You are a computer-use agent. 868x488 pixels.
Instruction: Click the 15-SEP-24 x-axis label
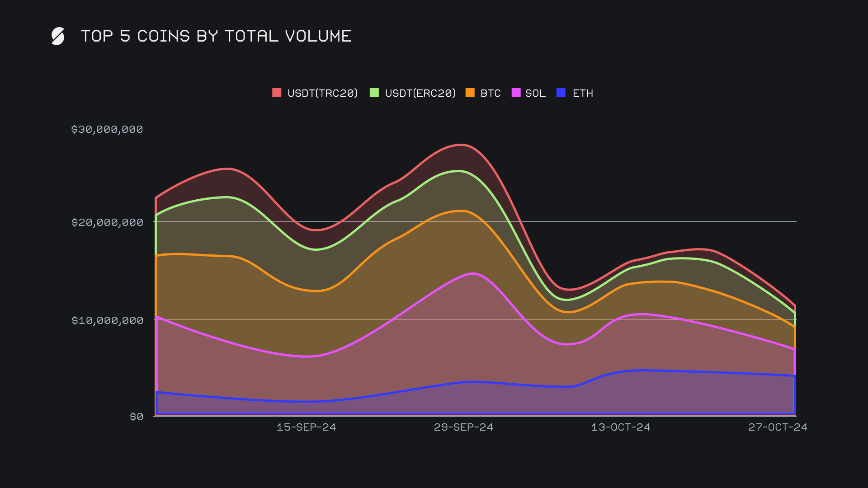(x=306, y=427)
